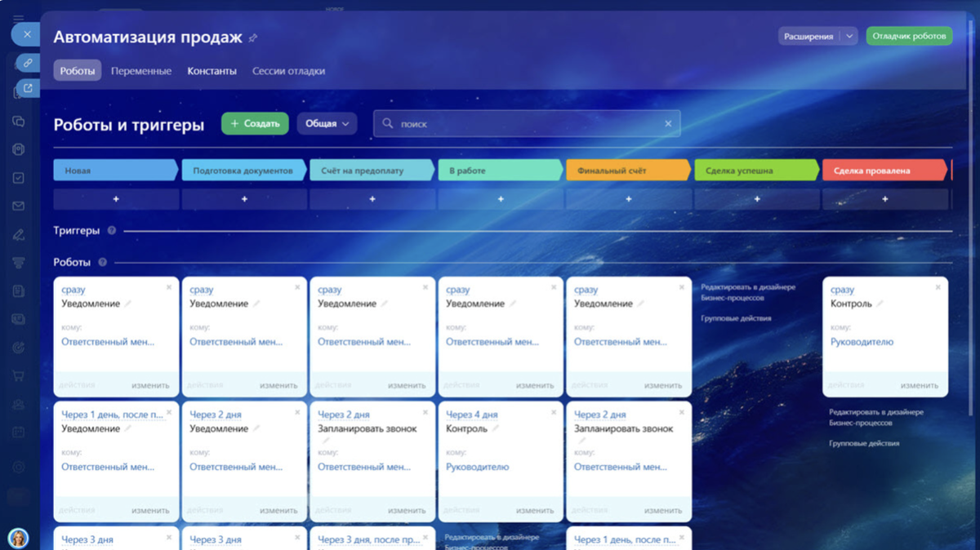Image resolution: width=980 pixels, height=550 pixels.
Task: Add trigger with plus under Счёт на предоплату
Action: click(x=372, y=199)
